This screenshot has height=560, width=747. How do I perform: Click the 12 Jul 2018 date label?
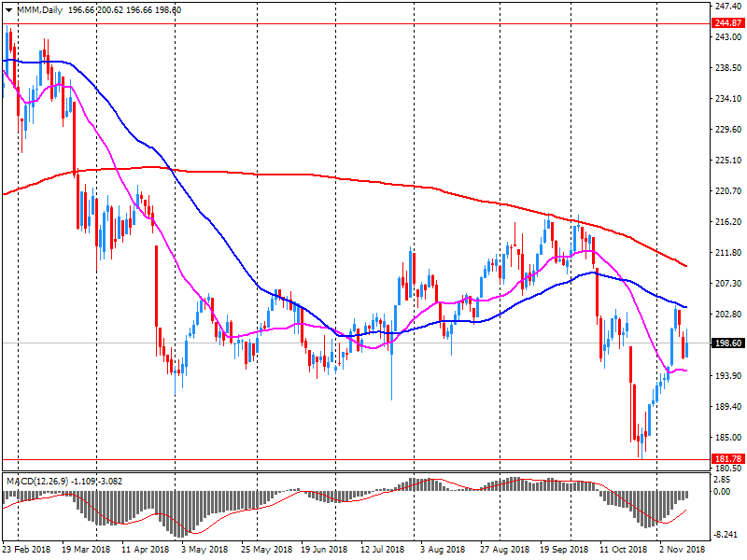pos(382,550)
